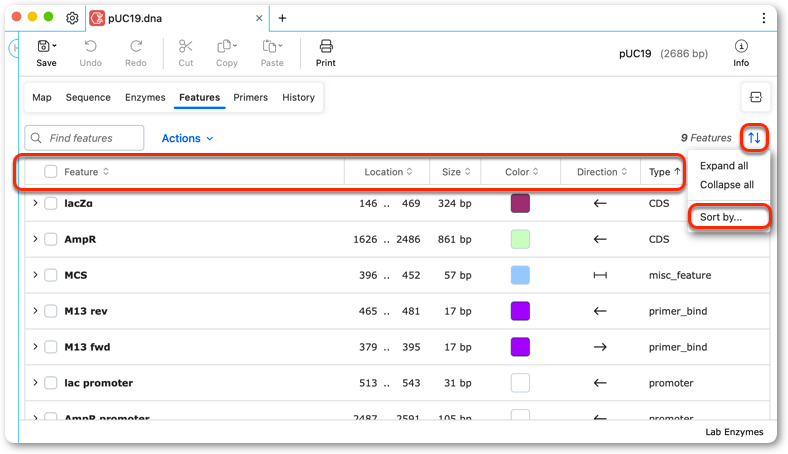Screen dimensions: 788x454
Task: Check the M13 rev feature checkbox
Action: [51, 311]
